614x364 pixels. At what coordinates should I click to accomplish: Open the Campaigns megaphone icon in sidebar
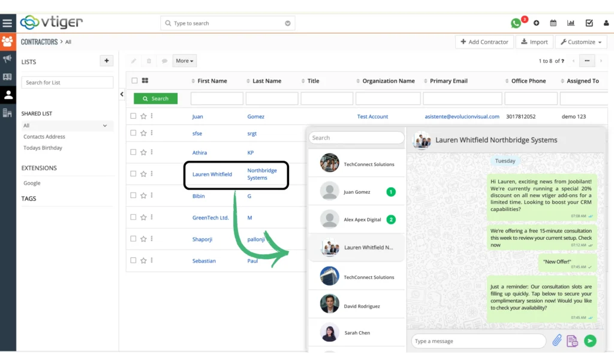tap(8, 58)
